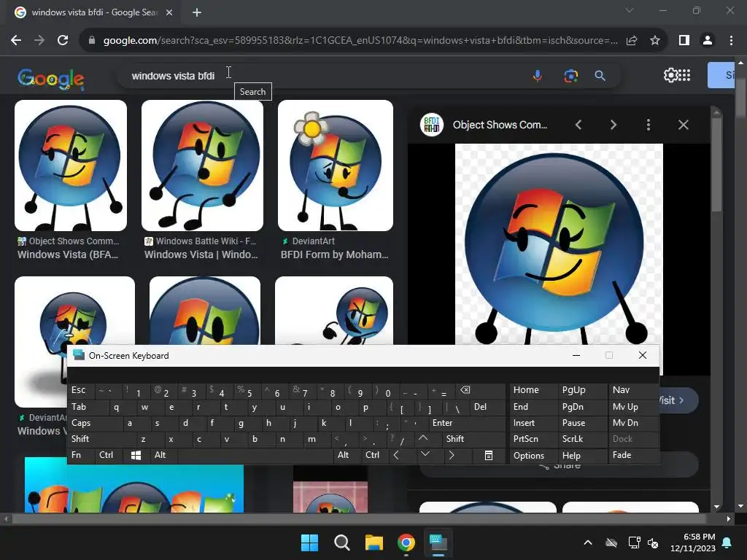This screenshot has width=747, height=560.
Task: Open the Windows Battle Wiki thumbnail image
Action: (x=202, y=166)
